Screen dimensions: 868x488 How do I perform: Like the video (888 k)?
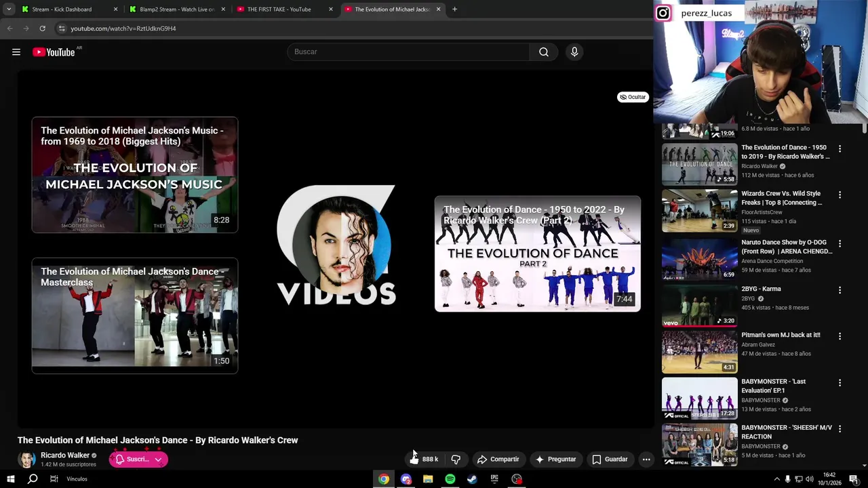424,459
